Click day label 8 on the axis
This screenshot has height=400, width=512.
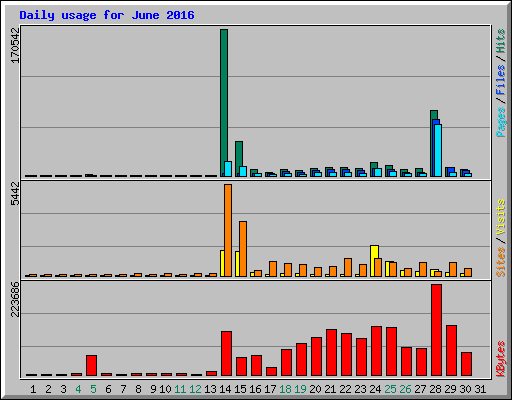pyautogui.click(x=138, y=389)
